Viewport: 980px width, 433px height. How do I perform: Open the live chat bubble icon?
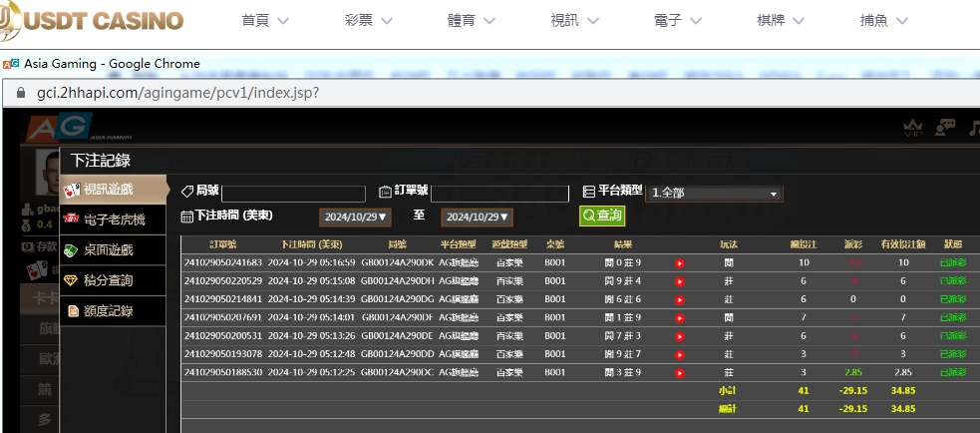tap(943, 128)
